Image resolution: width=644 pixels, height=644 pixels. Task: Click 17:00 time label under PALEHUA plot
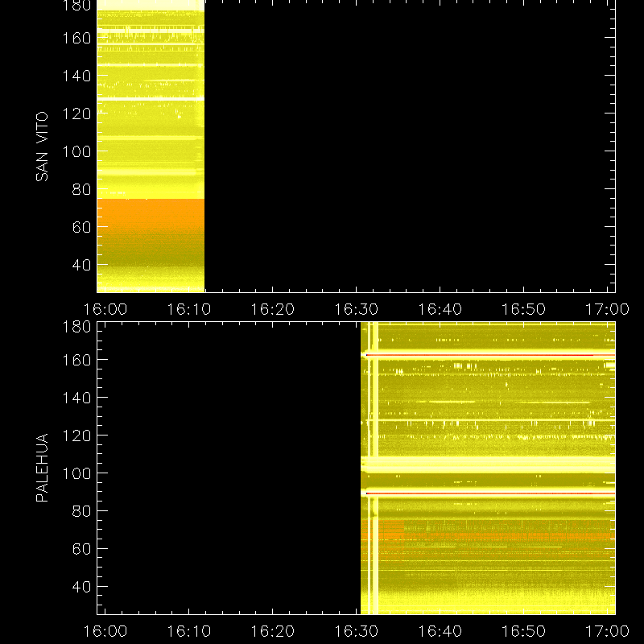tap(607, 631)
